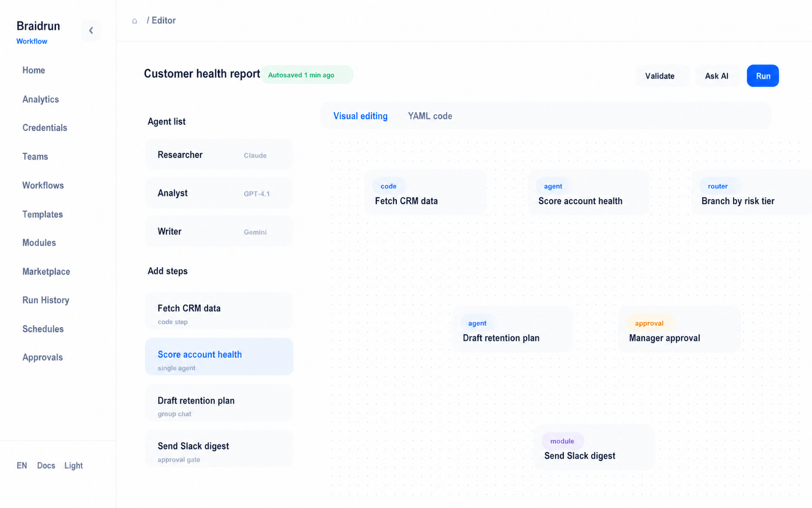The height and width of the screenshot is (508, 812).
Task: Toggle the Light theme option
Action: [74, 465]
